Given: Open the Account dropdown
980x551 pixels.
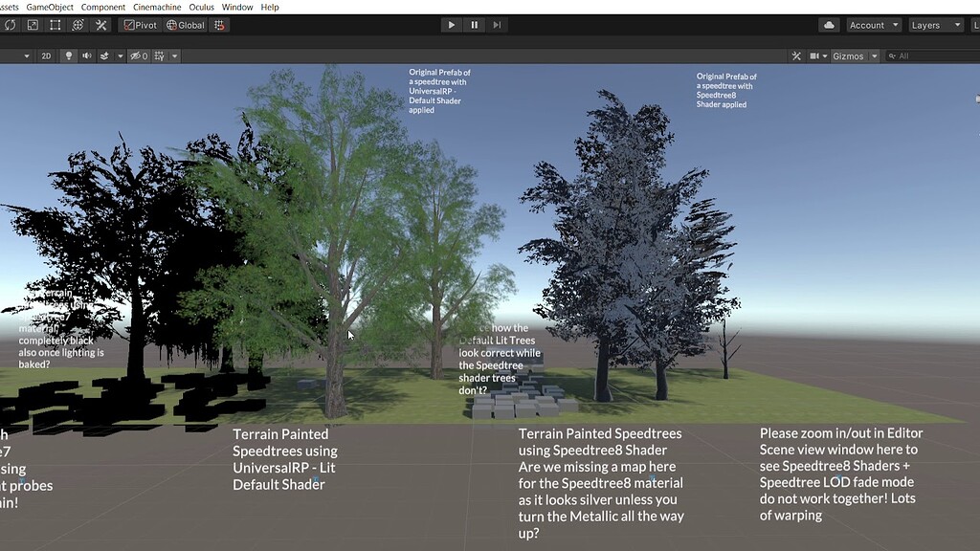Looking at the screenshot, I should (872, 25).
